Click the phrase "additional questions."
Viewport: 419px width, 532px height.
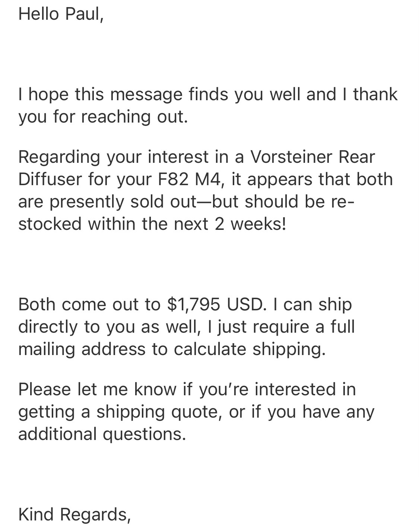[x=102, y=434]
